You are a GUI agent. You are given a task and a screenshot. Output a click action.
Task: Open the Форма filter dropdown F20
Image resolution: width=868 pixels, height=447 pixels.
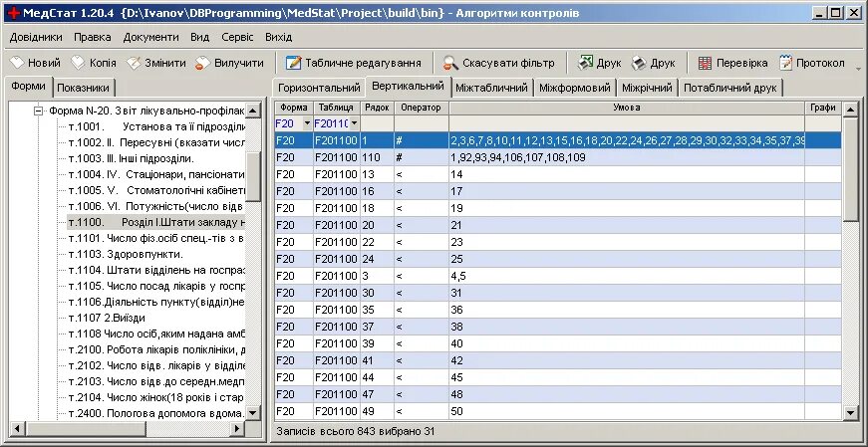(307, 123)
